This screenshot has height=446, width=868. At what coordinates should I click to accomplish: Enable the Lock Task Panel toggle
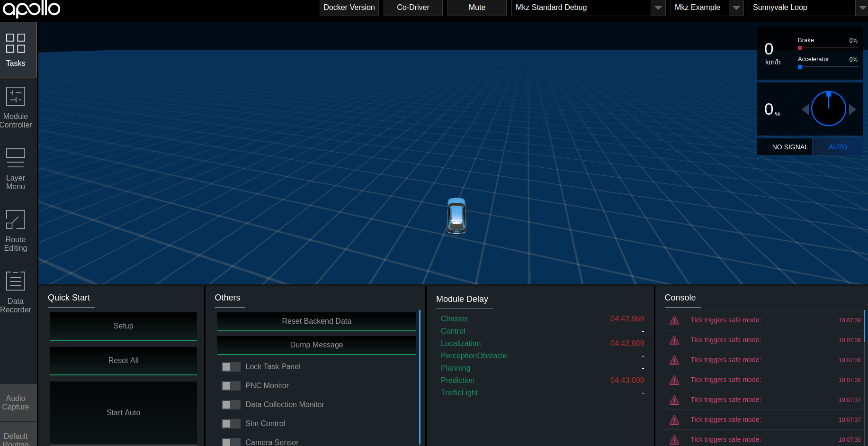pyautogui.click(x=231, y=366)
